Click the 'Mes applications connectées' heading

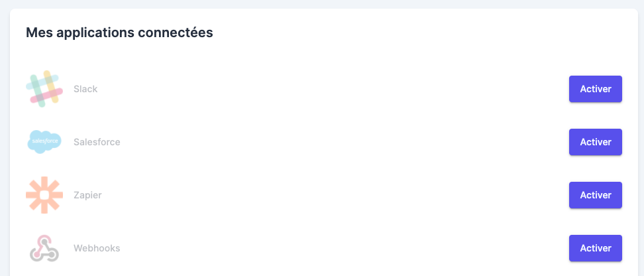[119, 33]
